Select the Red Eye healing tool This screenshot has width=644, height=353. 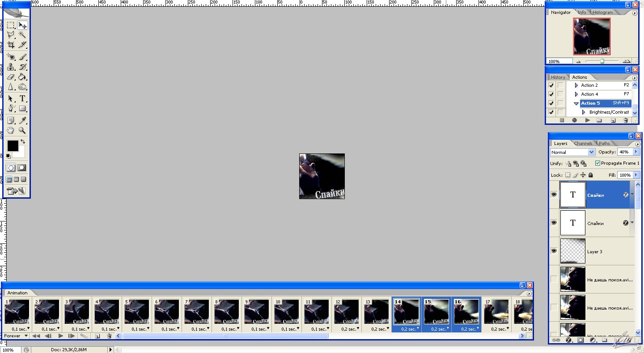pyautogui.click(x=11, y=57)
